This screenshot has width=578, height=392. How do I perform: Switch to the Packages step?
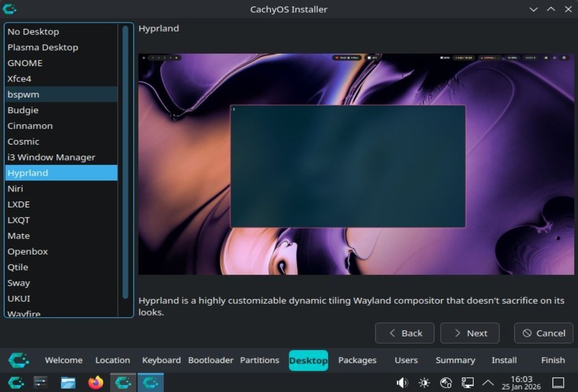357,360
